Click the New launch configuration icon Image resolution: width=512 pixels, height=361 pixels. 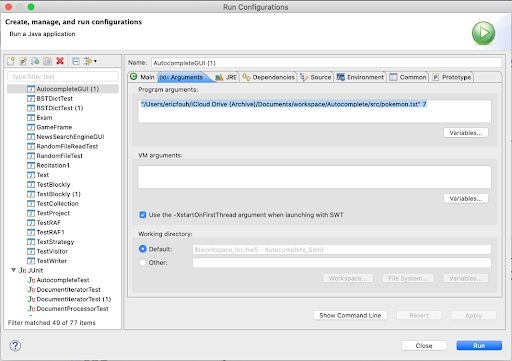11,61
